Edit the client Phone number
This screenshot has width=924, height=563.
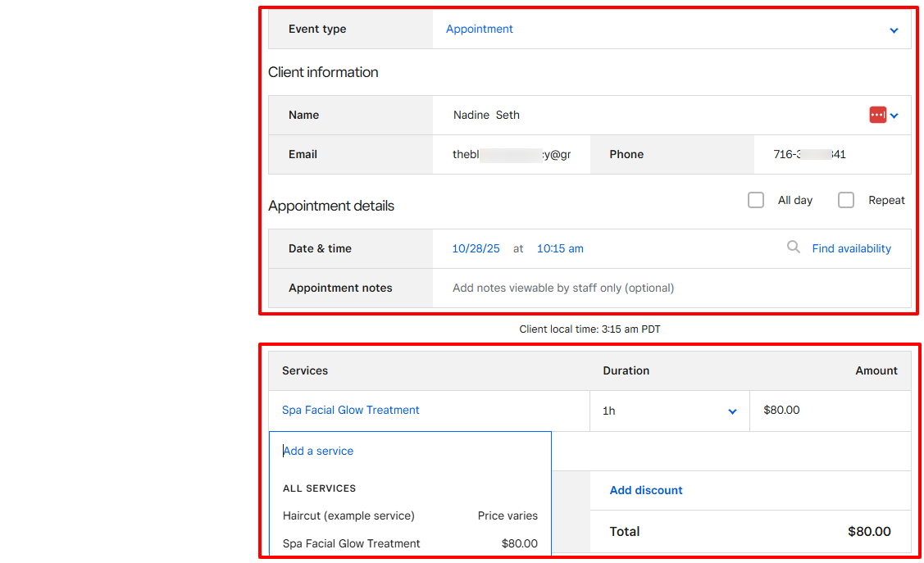click(831, 154)
